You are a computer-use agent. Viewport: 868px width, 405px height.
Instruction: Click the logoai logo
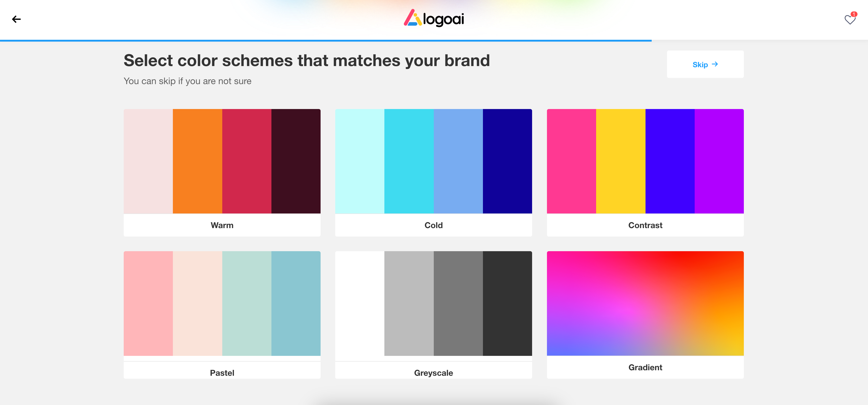(x=434, y=19)
